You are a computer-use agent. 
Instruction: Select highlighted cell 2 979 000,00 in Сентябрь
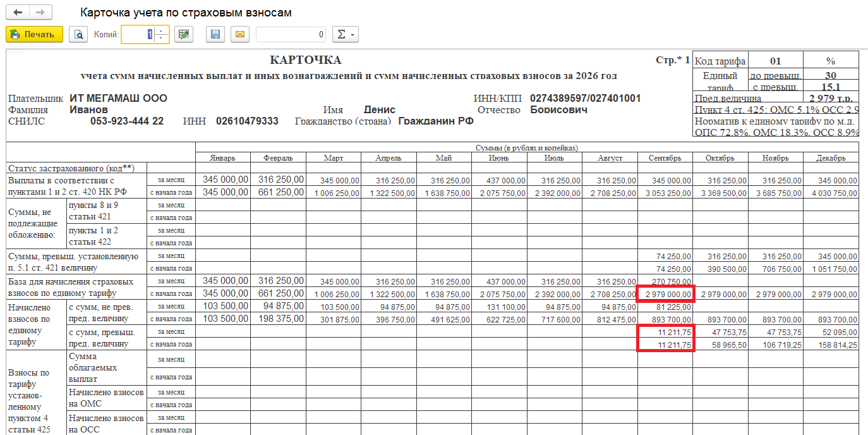[665, 294]
